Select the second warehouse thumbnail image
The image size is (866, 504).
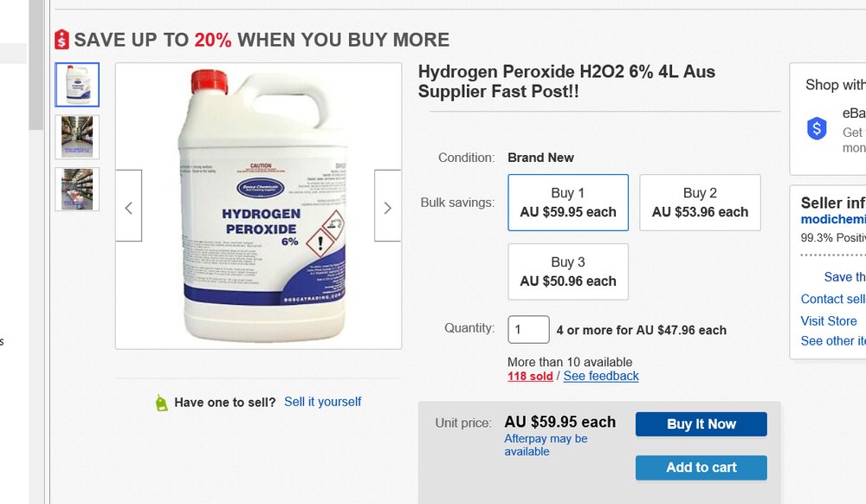click(77, 137)
